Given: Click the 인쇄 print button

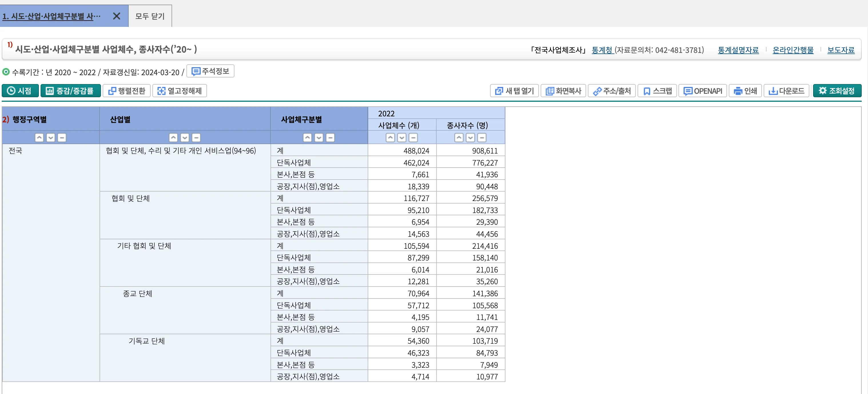Looking at the screenshot, I should click(x=745, y=91).
